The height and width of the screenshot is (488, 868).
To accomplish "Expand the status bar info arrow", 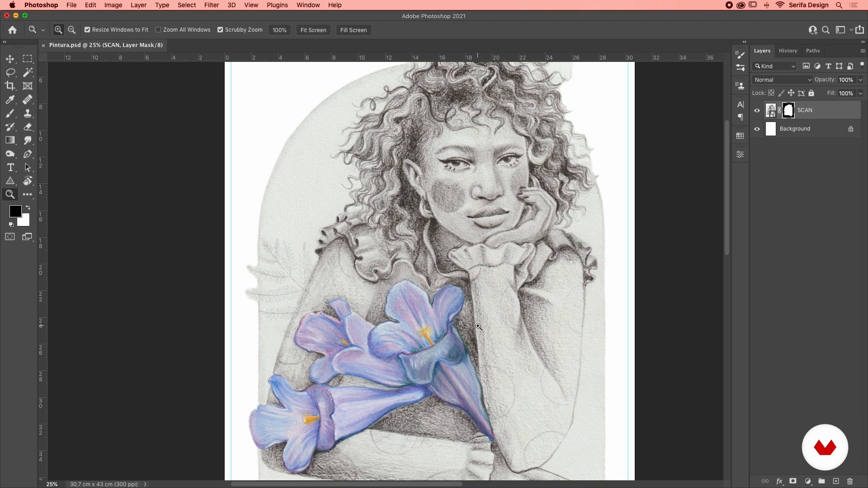I will [145, 484].
